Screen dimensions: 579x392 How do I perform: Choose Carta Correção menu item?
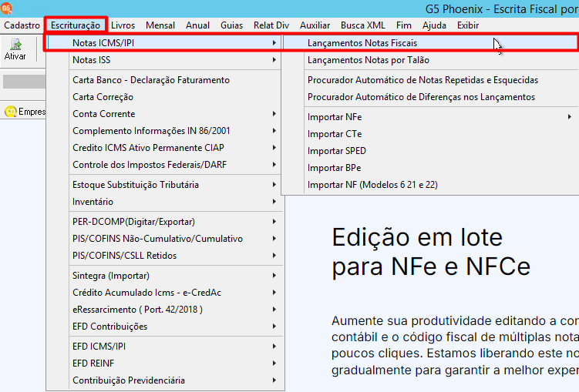pos(164,97)
